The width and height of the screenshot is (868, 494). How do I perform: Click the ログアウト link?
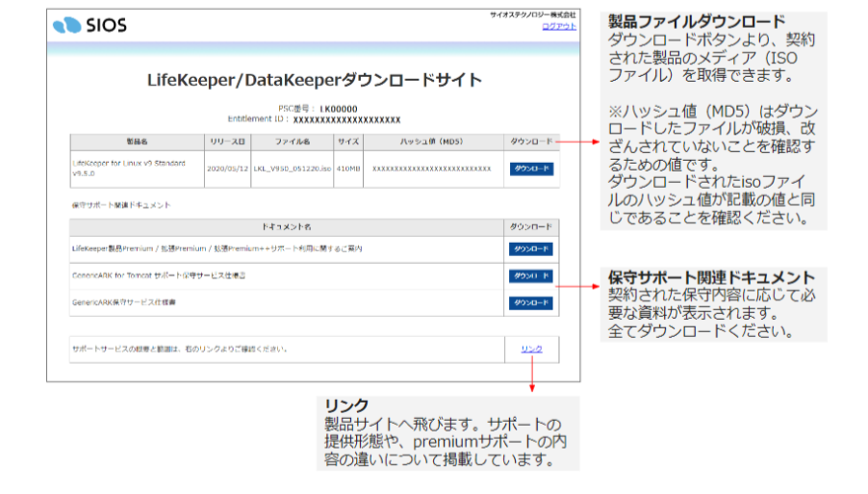click(x=558, y=27)
